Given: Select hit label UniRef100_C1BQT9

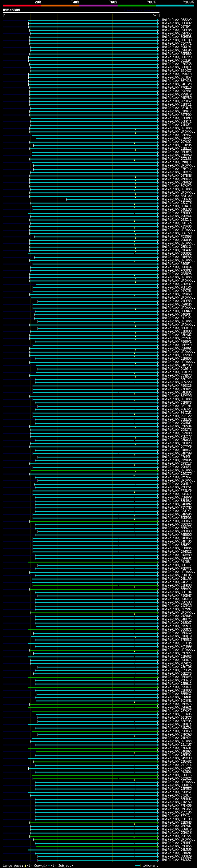Looking at the screenshot, I should pos(177,636).
